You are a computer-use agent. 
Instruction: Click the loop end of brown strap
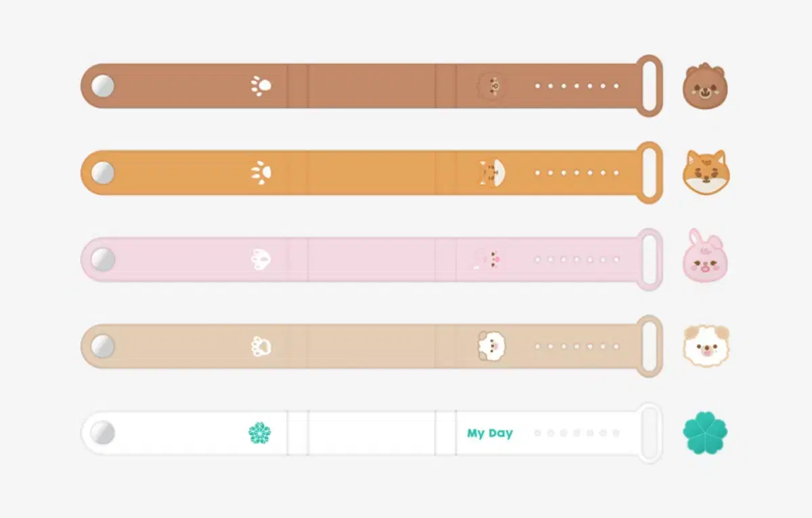(649, 86)
